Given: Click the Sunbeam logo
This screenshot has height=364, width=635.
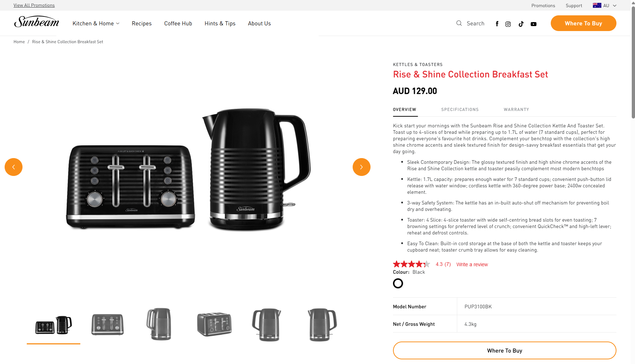Looking at the screenshot, I should (36, 22).
